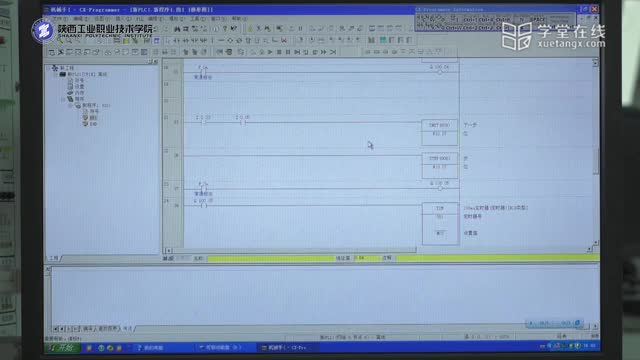
Task: Toggle the grid view toolbar button
Action: (157, 40)
